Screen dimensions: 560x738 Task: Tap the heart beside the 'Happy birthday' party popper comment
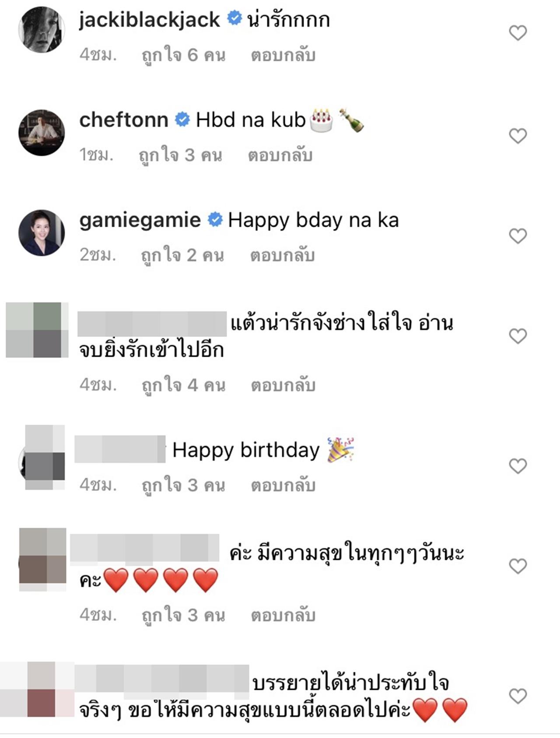click(x=518, y=466)
